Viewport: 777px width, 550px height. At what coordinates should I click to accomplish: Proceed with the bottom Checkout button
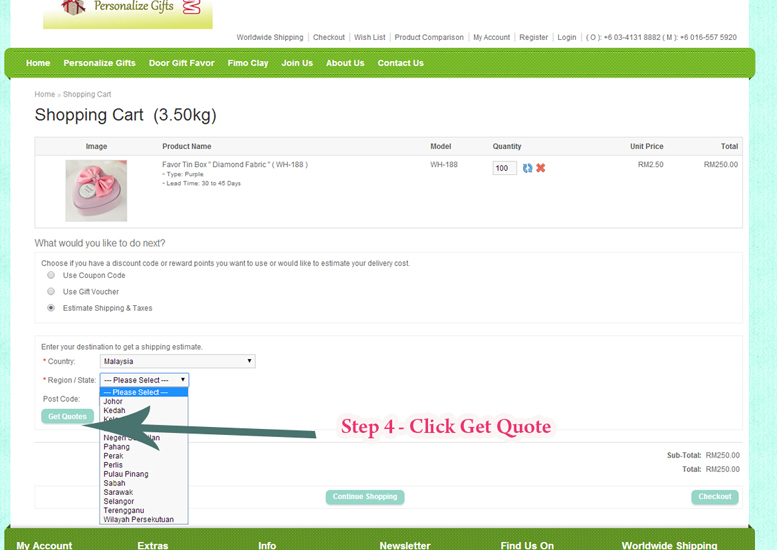click(714, 497)
